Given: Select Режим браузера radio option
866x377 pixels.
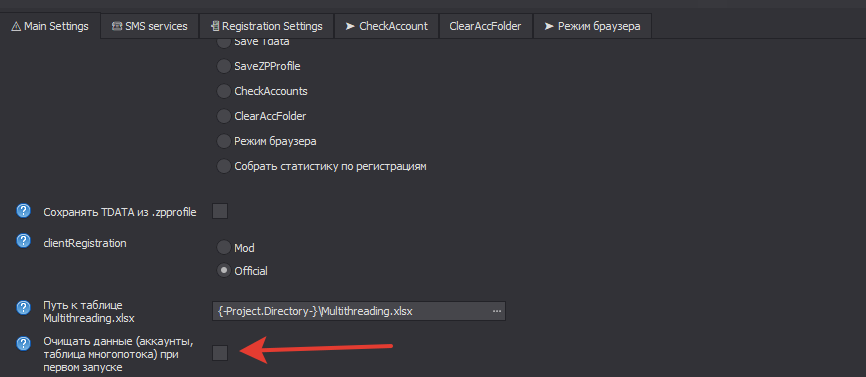Looking at the screenshot, I should (x=223, y=141).
